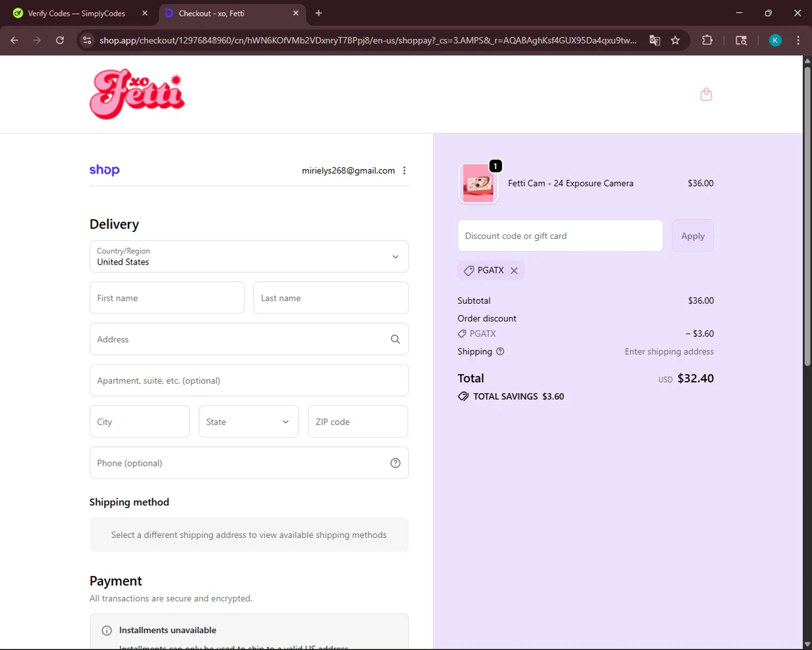Close the Checkout xo Fetti tab
This screenshot has height=650, width=812.
[296, 13]
